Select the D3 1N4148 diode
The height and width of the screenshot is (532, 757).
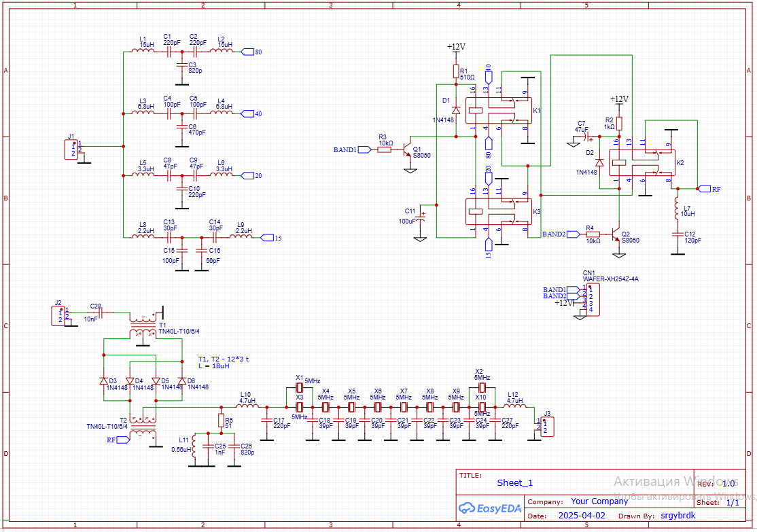tap(103, 380)
